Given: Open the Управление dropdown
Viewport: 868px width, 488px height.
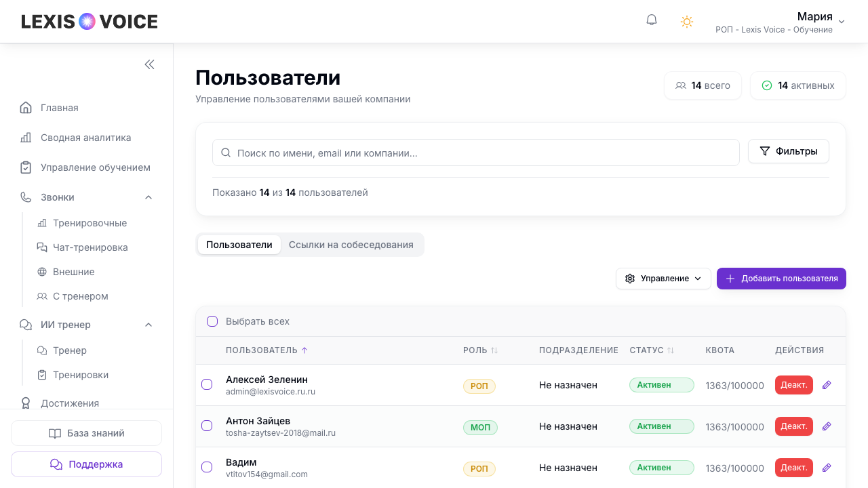Looking at the screenshot, I should (x=663, y=279).
